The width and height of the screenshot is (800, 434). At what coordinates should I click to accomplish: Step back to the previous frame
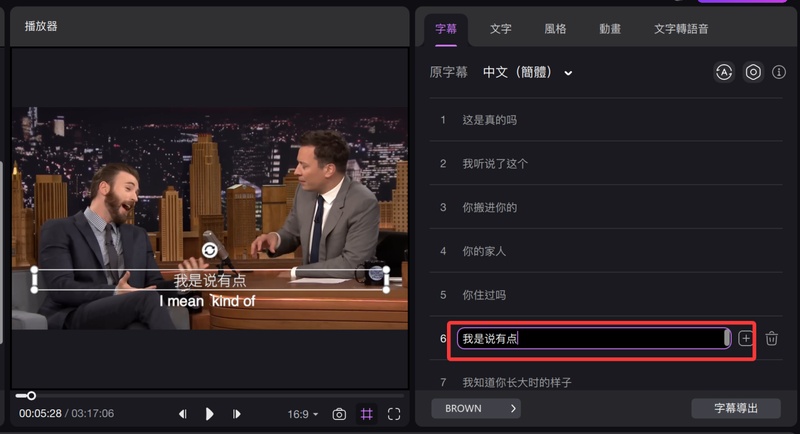click(182, 414)
